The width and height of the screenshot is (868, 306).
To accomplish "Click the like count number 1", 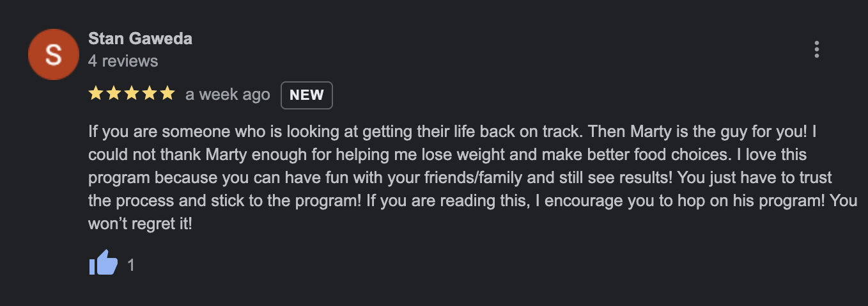I will [131, 264].
